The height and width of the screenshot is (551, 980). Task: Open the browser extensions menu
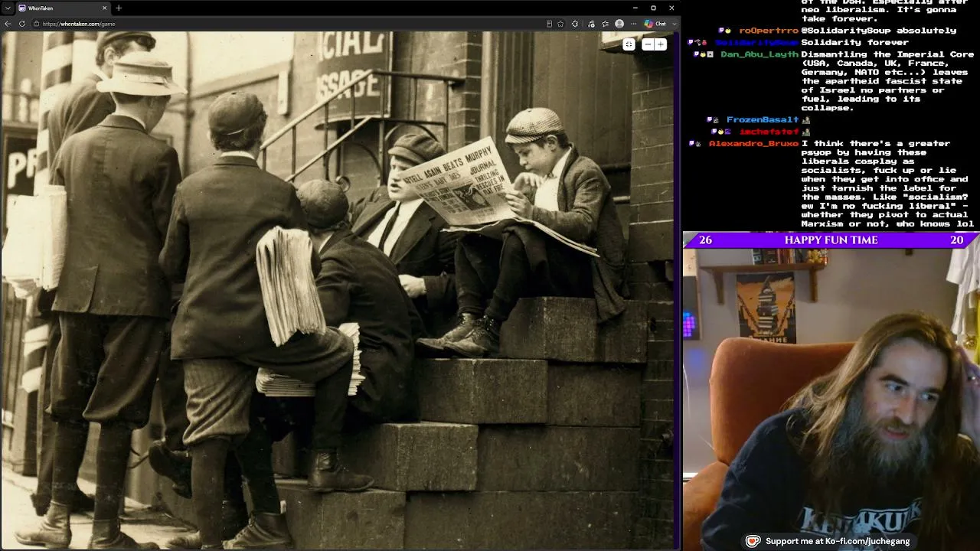(575, 24)
